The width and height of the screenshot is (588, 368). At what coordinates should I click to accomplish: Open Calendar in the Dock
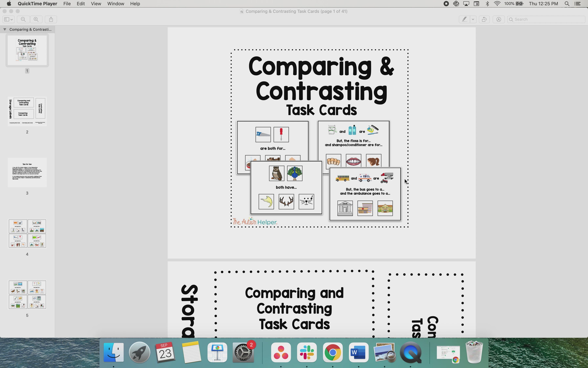[x=165, y=352]
